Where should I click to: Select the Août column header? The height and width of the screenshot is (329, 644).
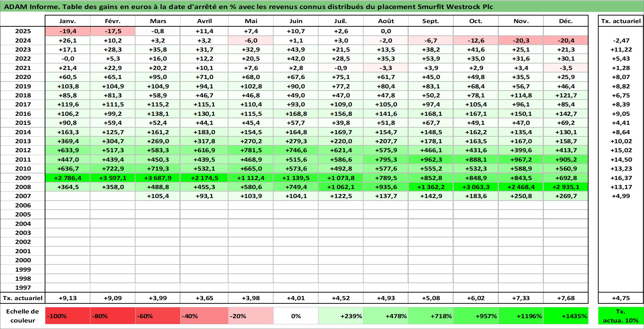[x=386, y=21]
